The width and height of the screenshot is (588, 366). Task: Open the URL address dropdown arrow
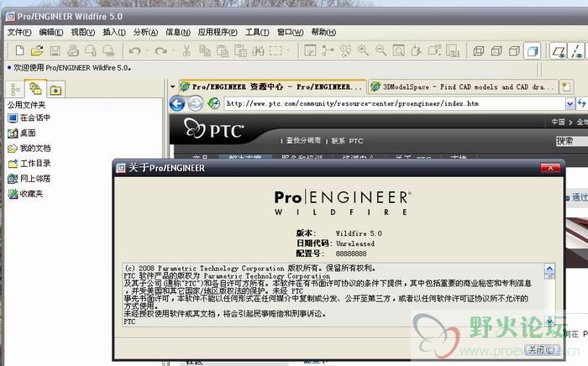570,104
